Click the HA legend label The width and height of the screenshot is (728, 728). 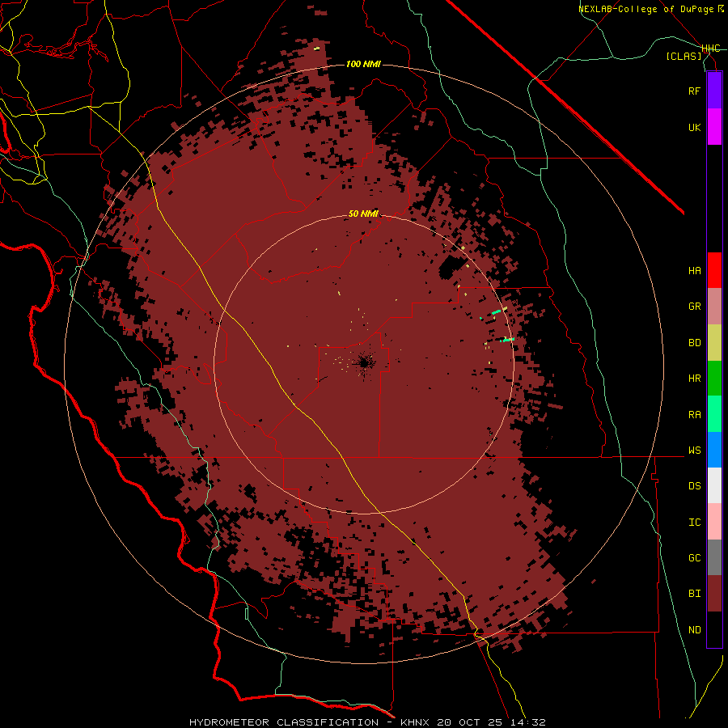[x=694, y=271]
